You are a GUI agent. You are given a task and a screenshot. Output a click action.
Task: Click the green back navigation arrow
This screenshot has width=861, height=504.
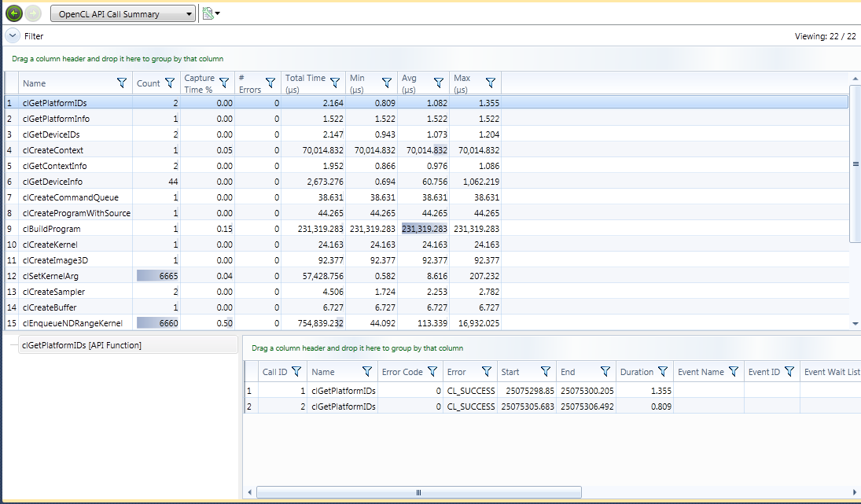point(13,13)
